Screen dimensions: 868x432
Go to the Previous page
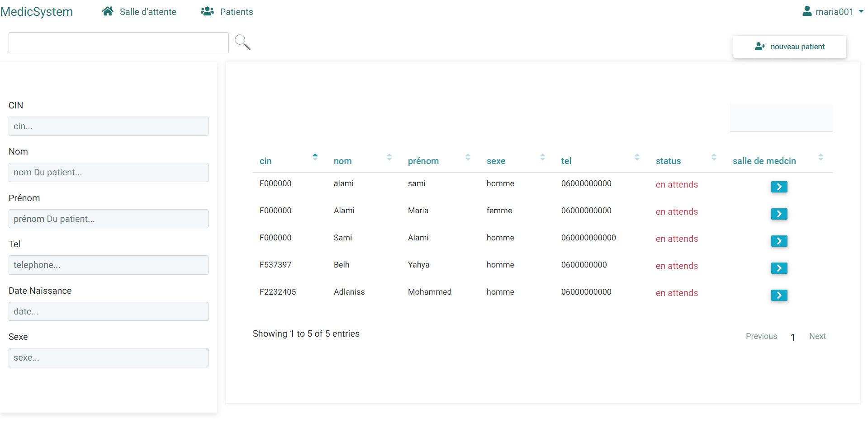pos(761,336)
